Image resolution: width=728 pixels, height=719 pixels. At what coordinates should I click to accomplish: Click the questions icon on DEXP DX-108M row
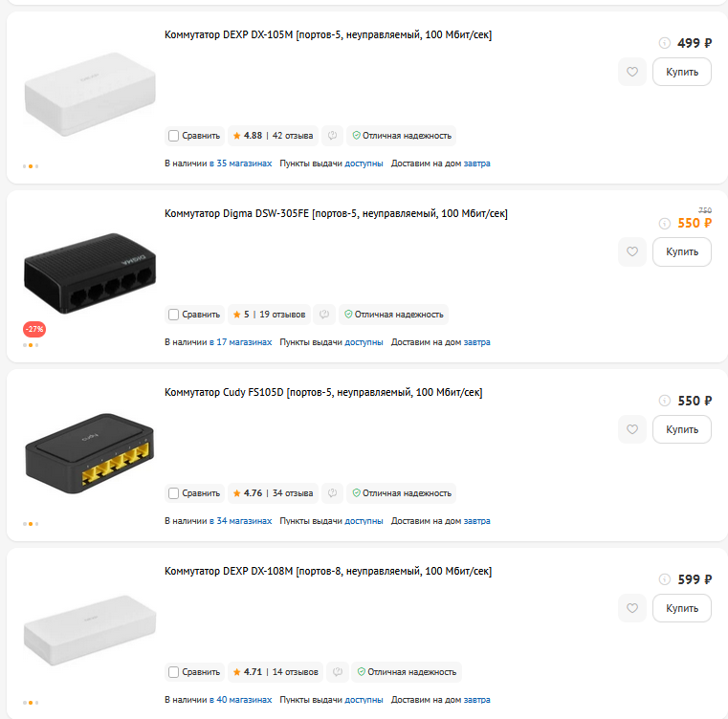click(338, 671)
